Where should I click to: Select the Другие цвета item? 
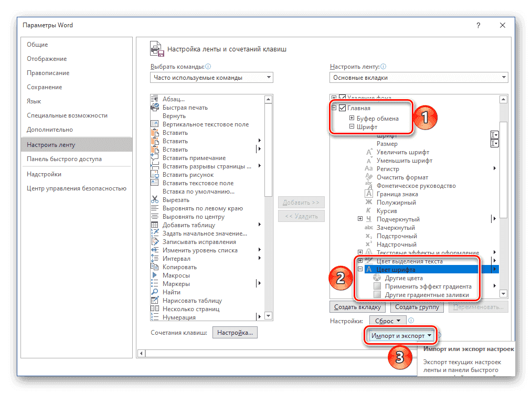404,278
